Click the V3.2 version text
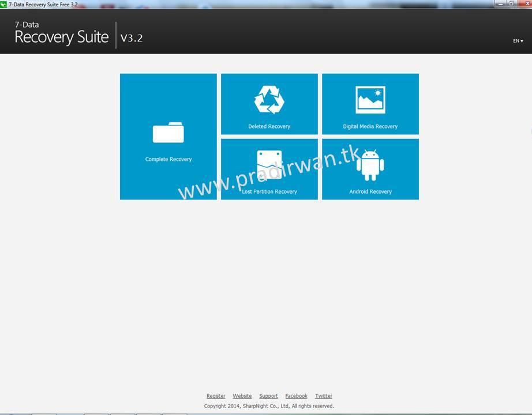 click(x=132, y=37)
